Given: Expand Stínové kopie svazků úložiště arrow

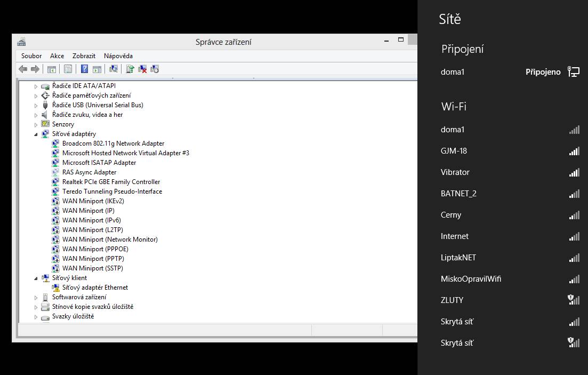Looking at the screenshot, I should click(36, 307).
